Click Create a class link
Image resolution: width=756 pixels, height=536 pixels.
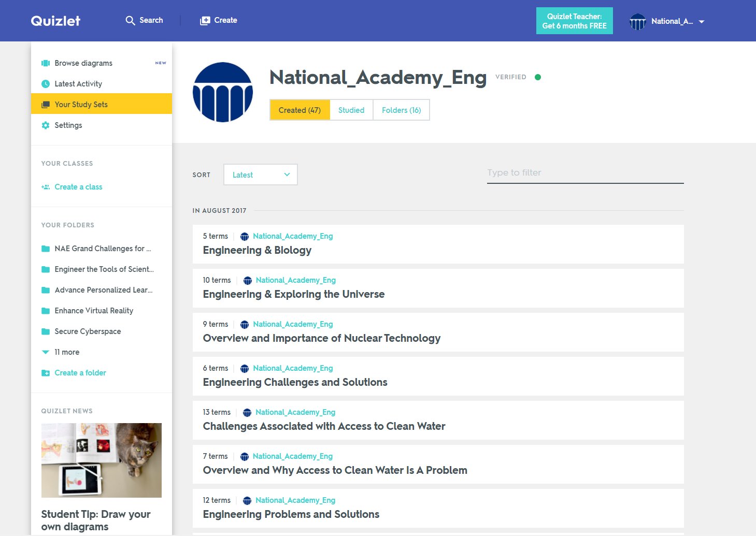click(79, 187)
